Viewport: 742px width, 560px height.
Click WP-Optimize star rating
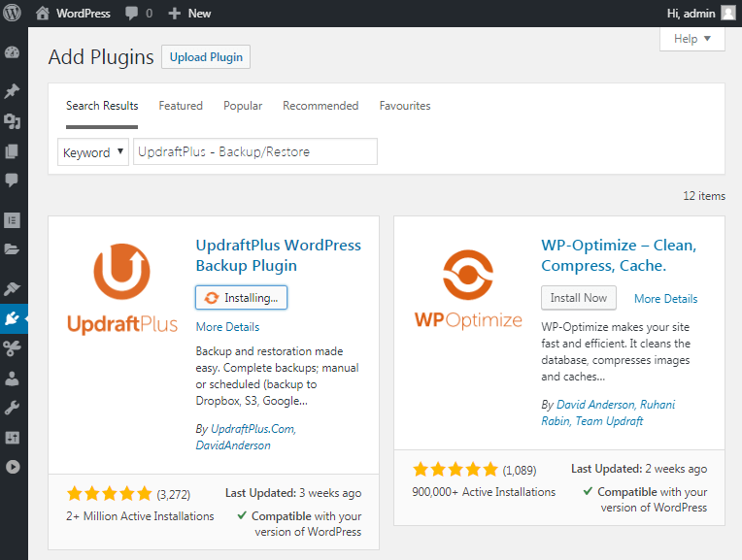point(455,470)
